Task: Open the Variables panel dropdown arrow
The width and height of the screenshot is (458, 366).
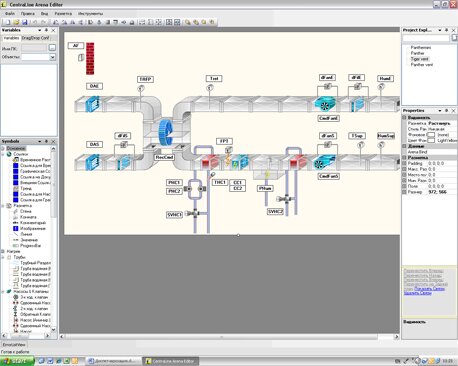Action: point(39,30)
